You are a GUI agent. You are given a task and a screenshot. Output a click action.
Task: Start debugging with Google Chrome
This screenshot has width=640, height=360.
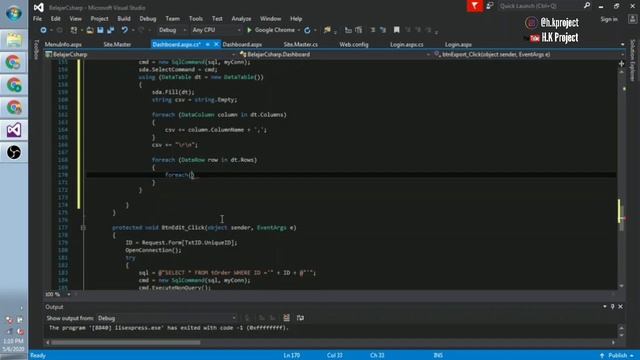(x=271, y=30)
